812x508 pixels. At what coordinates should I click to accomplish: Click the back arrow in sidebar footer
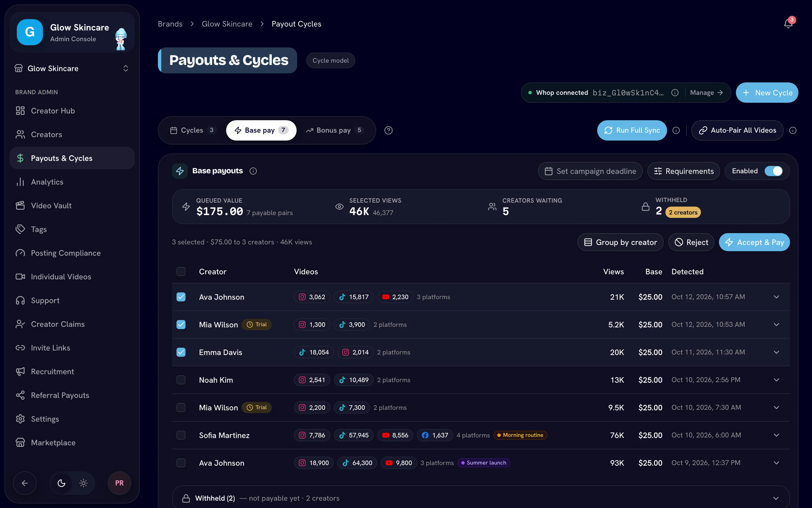coord(25,483)
